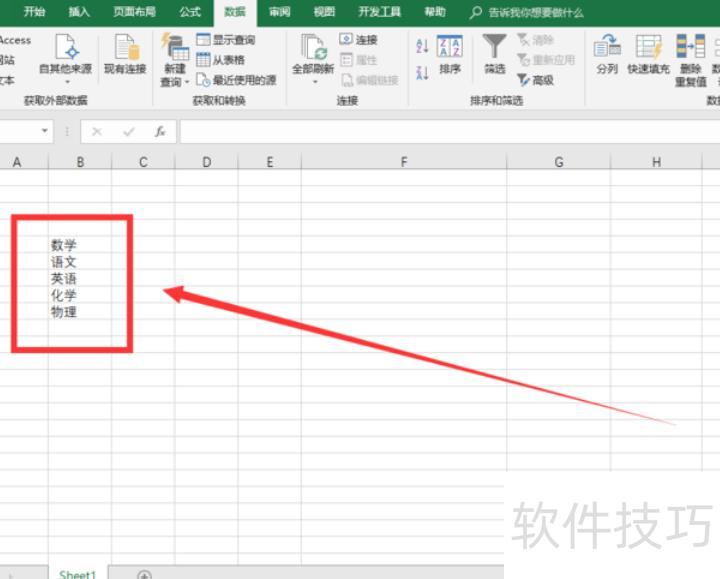Select column B header
This screenshot has width=720, height=579.
(x=80, y=162)
